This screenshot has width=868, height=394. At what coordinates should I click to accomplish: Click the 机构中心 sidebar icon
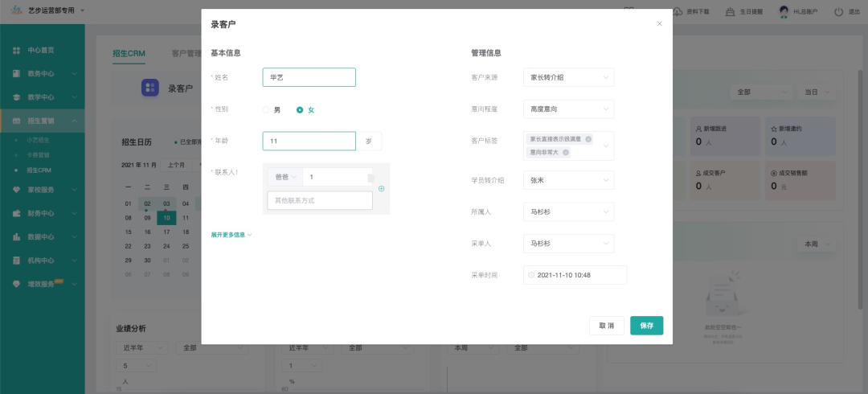[17, 261]
